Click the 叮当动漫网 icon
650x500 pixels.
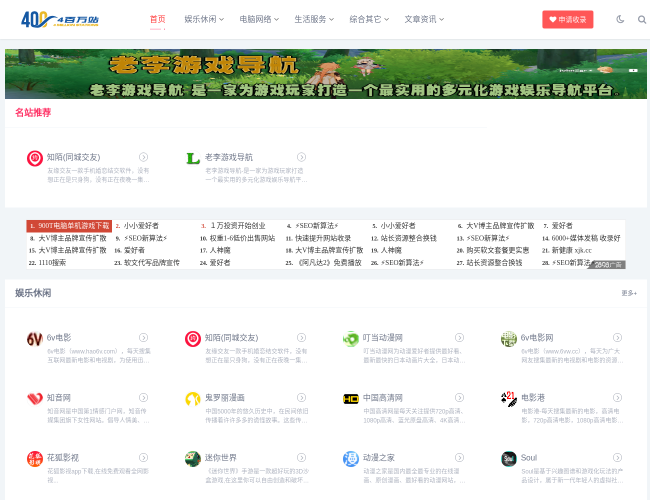(x=351, y=339)
